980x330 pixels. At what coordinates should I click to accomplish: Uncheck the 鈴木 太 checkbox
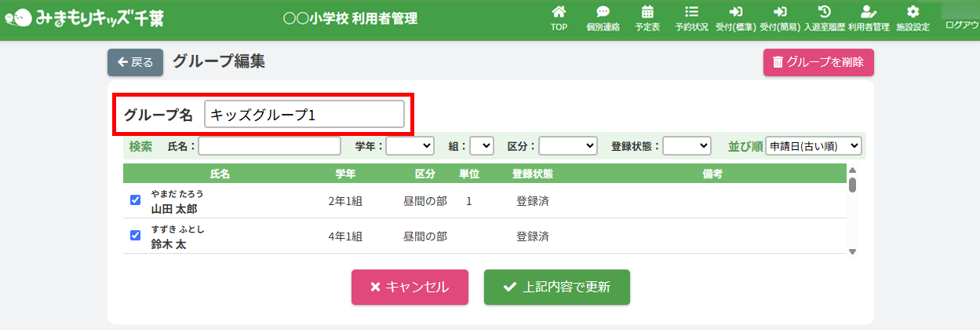tap(135, 235)
